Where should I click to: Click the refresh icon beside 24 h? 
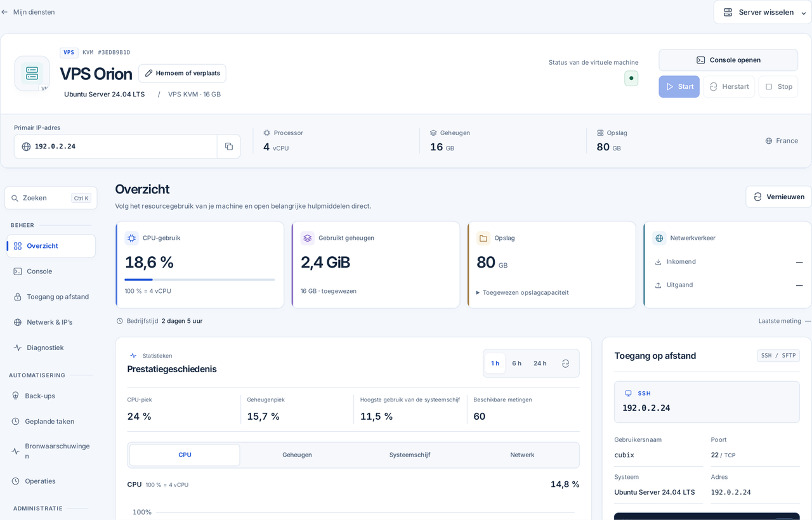565,363
